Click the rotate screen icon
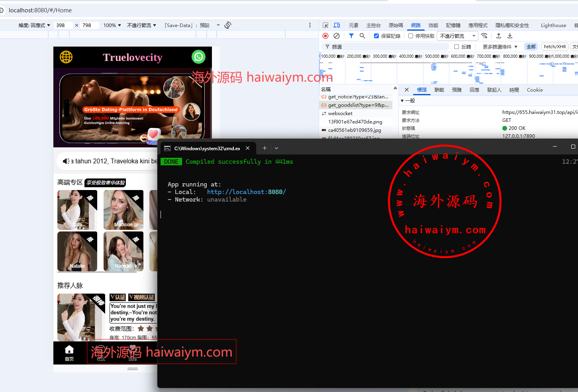 click(228, 25)
